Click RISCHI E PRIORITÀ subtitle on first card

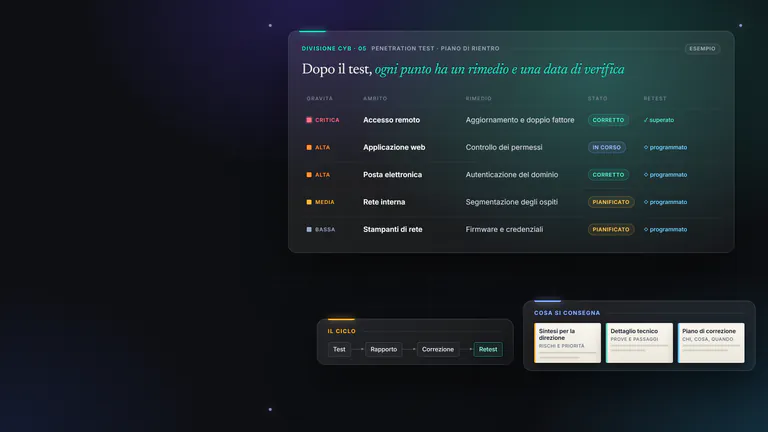pos(561,346)
